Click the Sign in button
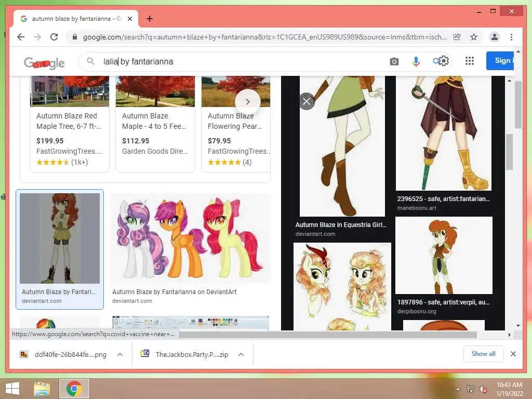The height and width of the screenshot is (399, 532). pos(500,61)
